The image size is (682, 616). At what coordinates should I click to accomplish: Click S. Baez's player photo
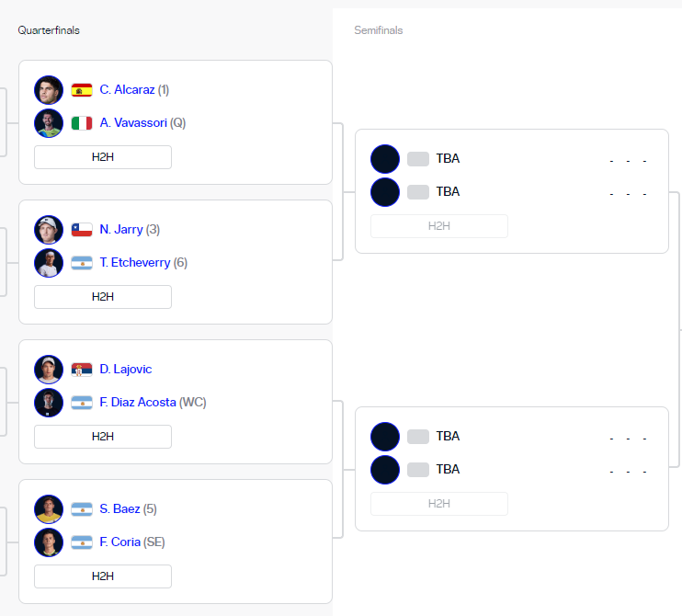[x=49, y=509]
